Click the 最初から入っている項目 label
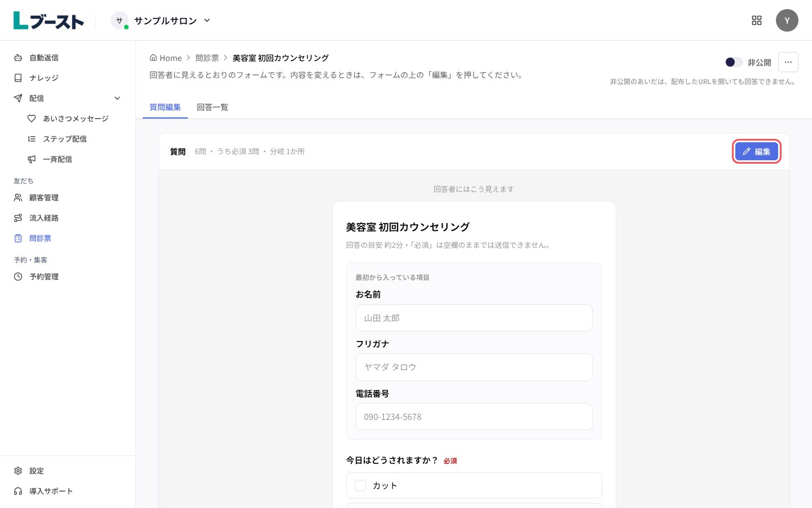The image size is (812, 508). [392, 277]
